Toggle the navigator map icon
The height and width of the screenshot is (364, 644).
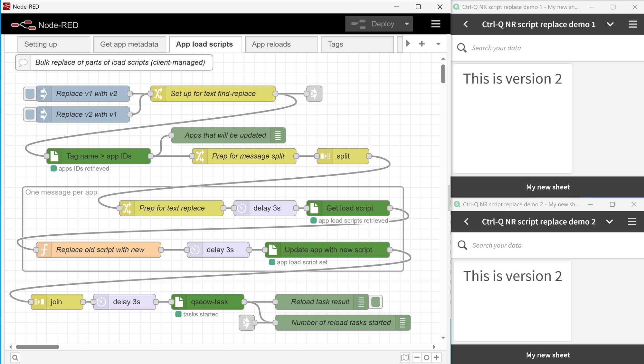(x=405, y=357)
